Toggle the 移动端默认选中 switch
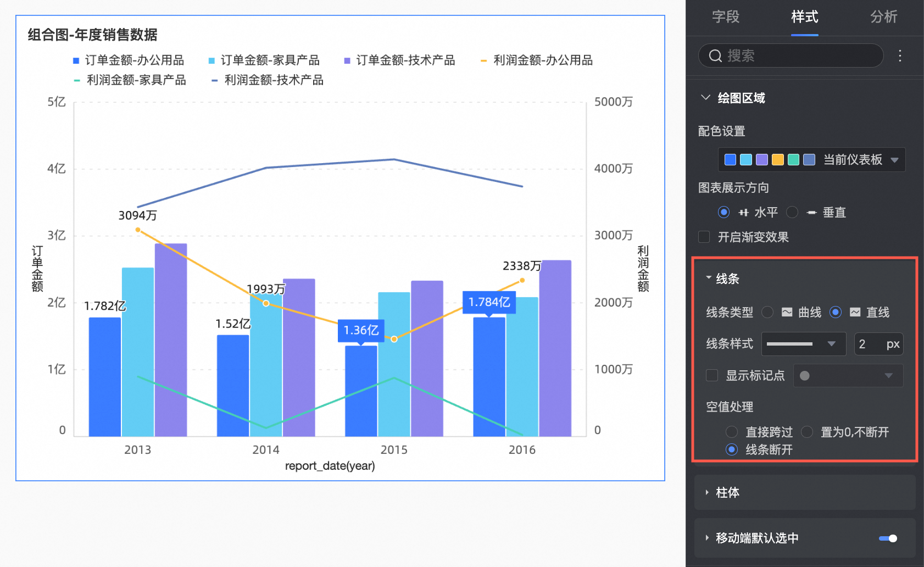The width and height of the screenshot is (924, 567). click(x=888, y=538)
